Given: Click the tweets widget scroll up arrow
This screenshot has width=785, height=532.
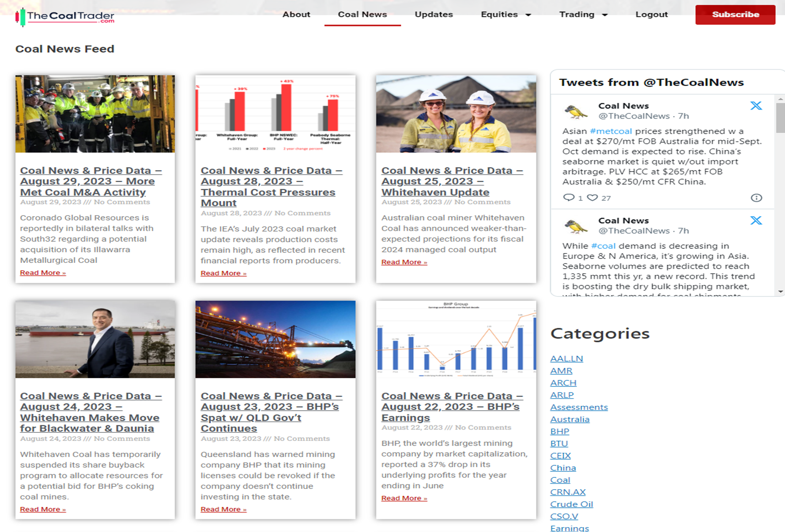Looking at the screenshot, I should pyautogui.click(x=780, y=99).
